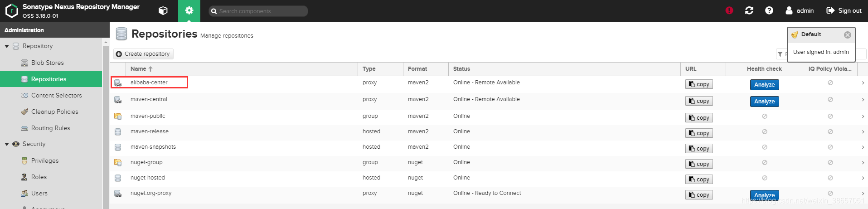
Task: Collapse the Repository tree section
Action: 7,46
